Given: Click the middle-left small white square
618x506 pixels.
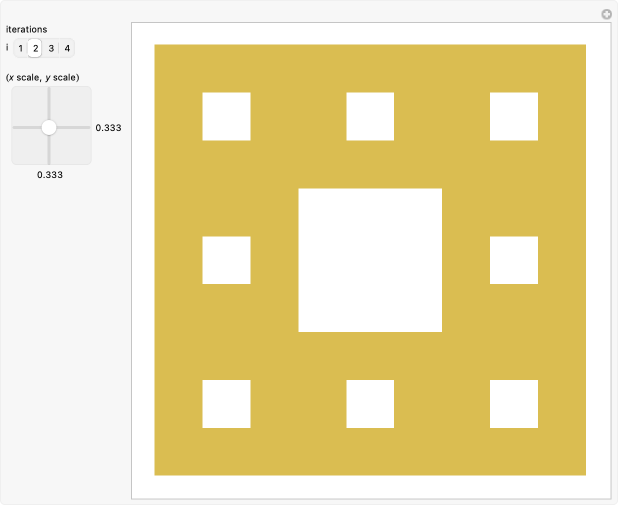Looking at the screenshot, I should (226, 260).
